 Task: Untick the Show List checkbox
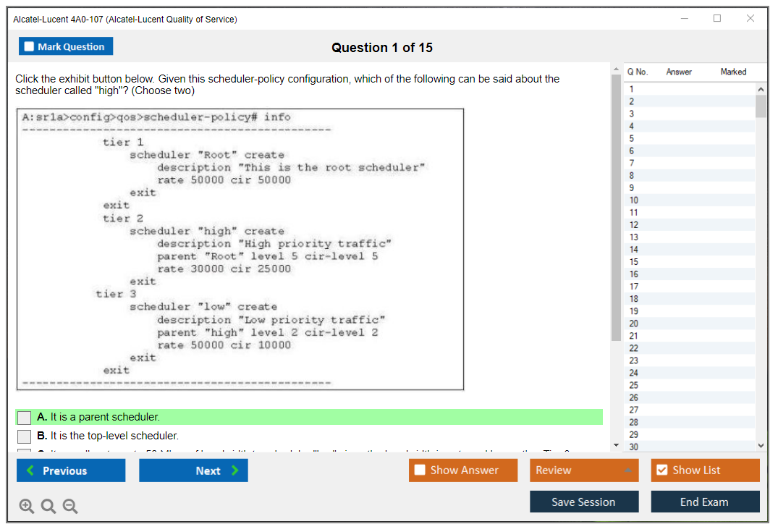(x=661, y=470)
